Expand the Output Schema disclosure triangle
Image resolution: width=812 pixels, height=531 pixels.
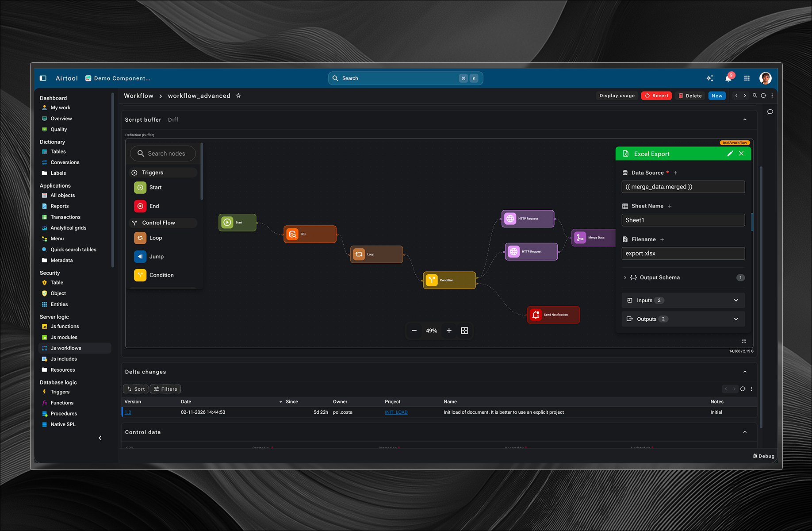pos(625,277)
